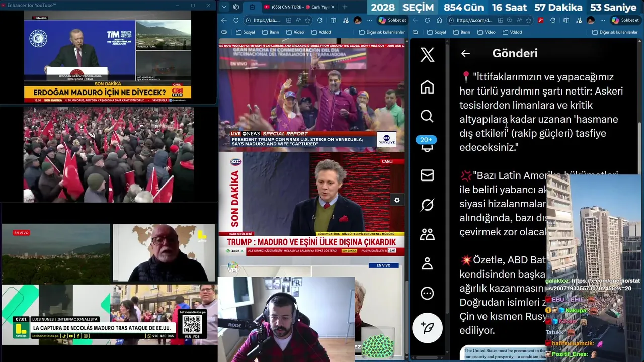This screenshot has width=644, height=362.
Task: Click Sohbet et Copilot button in left browser
Action: [x=392, y=20]
